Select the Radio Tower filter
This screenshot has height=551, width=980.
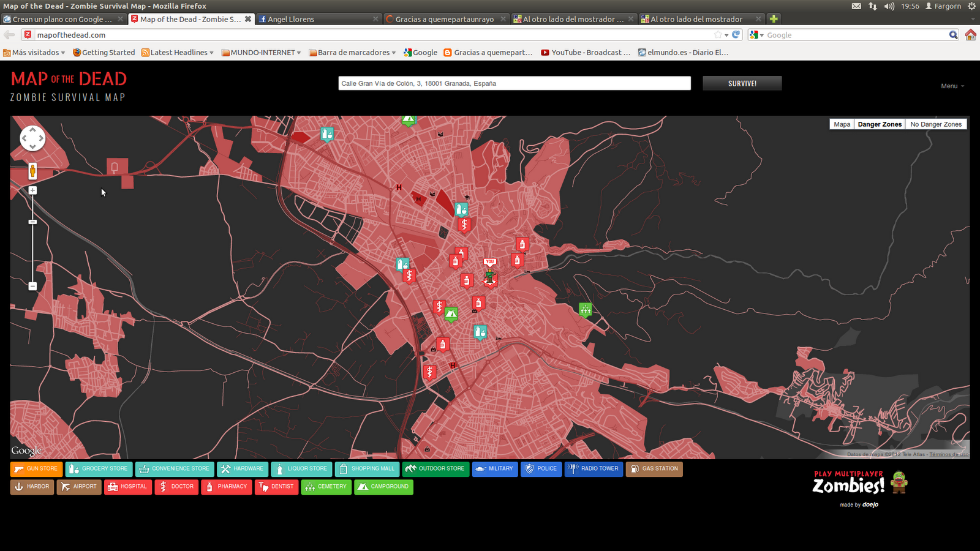pos(593,469)
